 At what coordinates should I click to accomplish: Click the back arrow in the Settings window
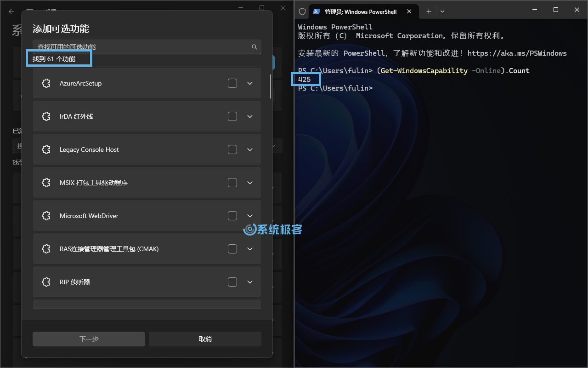point(11,11)
